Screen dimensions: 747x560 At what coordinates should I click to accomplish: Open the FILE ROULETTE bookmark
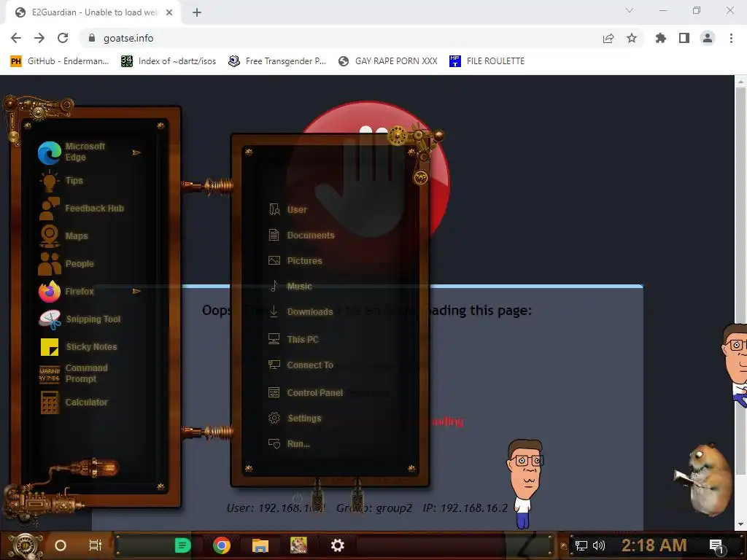[487, 61]
